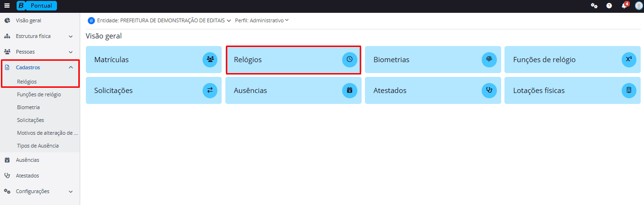Click the Pontual logo in the header
The image size is (644, 205).
point(37,6)
